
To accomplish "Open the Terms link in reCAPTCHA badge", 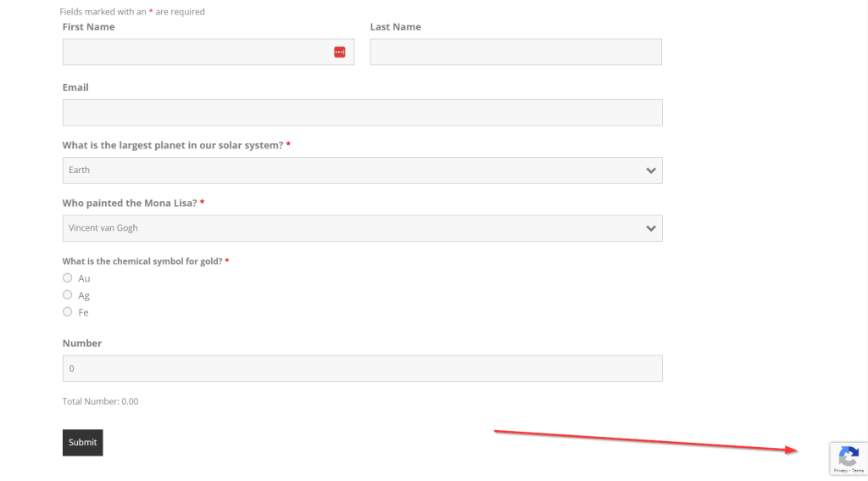I will [858, 470].
